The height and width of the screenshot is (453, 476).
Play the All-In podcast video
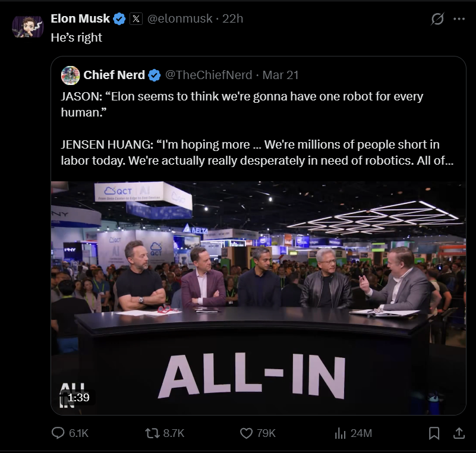point(258,297)
